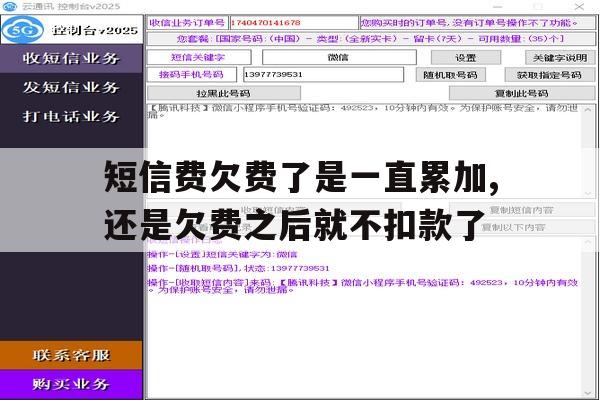Click the 短信关键字 label
This screenshot has height=400, width=600.
coord(199,57)
